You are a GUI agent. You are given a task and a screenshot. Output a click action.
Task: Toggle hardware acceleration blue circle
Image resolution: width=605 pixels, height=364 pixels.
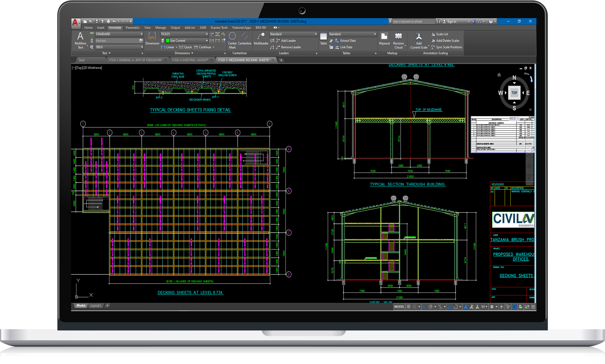click(x=515, y=307)
